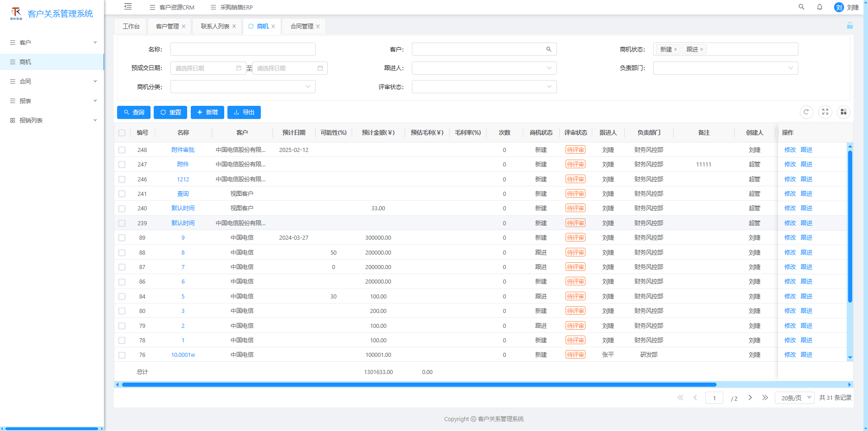Click the refresh table icon
Viewport: 868px width, 431px height.
pos(806,112)
